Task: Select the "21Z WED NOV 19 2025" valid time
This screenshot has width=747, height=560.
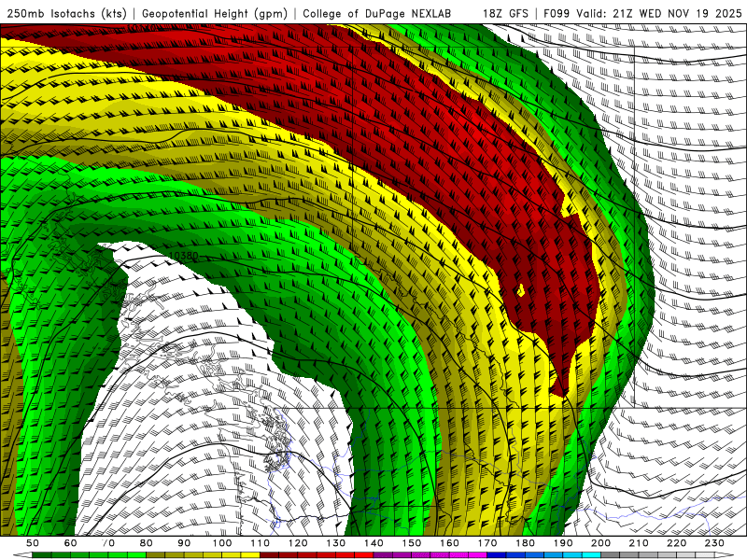Action: pyautogui.click(x=678, y=13)
